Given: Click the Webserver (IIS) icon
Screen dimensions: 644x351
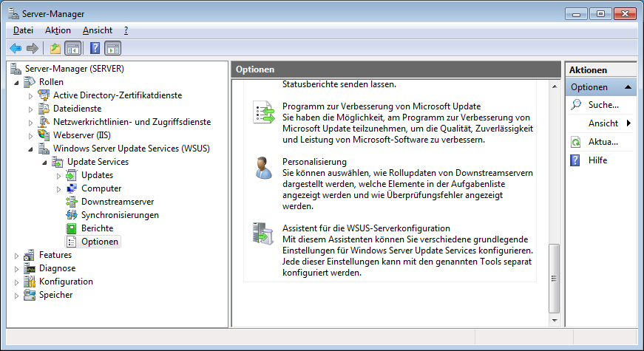Looking at the screenshot, I should 44,135.
